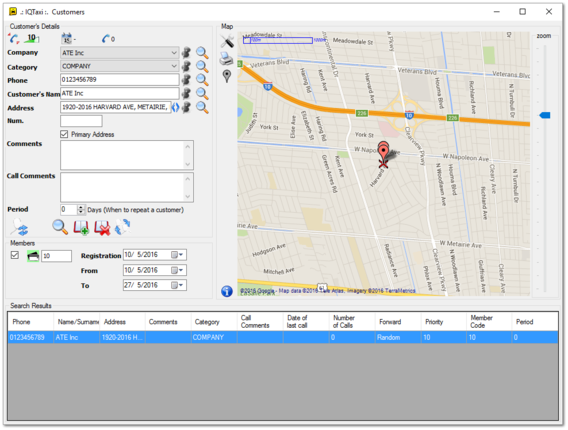Click the pin icon beside Phone field

(186, 80)
